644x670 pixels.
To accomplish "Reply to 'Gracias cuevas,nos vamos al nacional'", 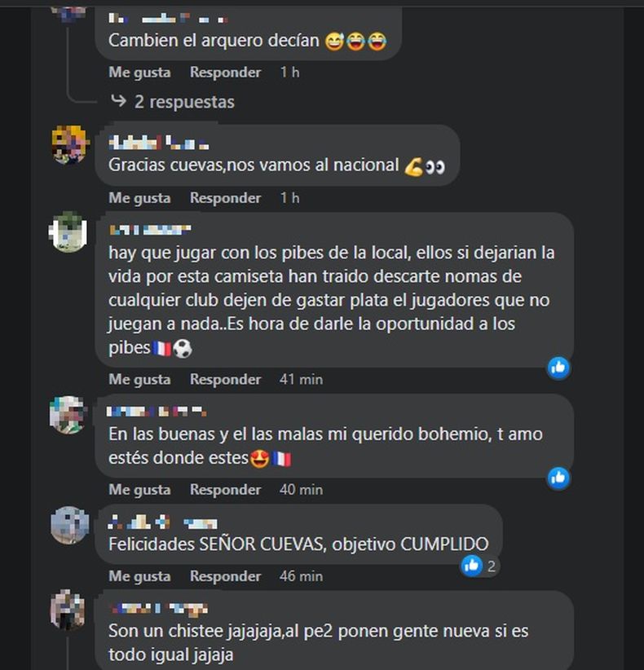I will [225, 198].
